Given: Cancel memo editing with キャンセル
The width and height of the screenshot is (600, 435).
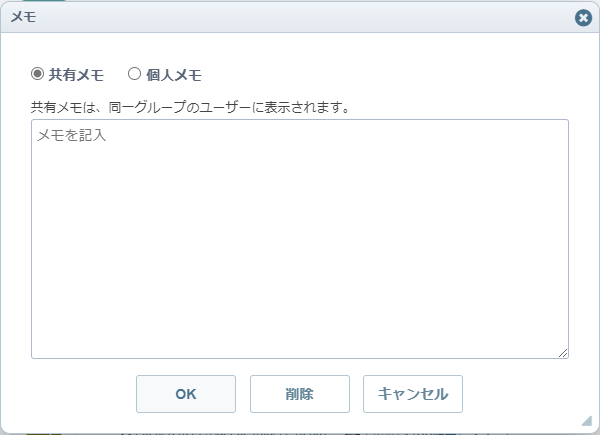Looking at the screenshot, I should click(412, 394).
